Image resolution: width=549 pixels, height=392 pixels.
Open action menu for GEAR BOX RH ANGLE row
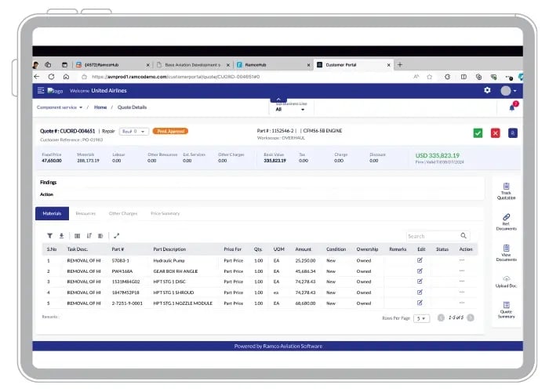tap(462, 270)
